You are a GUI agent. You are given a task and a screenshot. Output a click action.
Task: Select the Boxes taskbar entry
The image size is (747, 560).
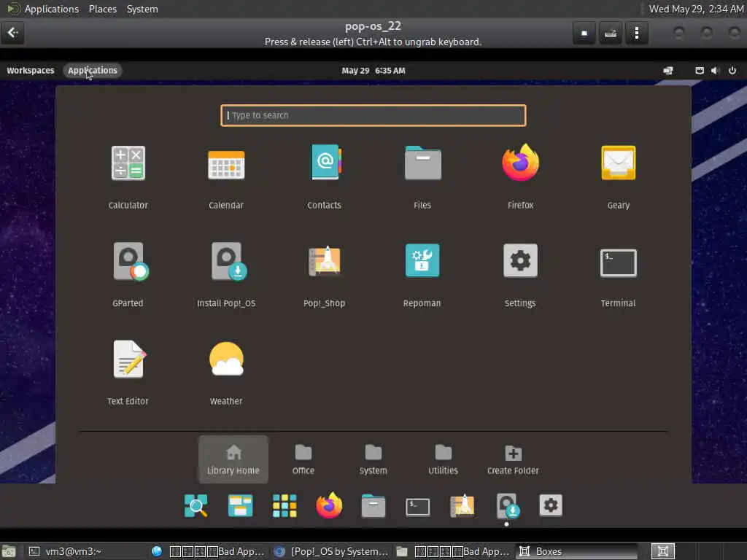click(576, 551)
